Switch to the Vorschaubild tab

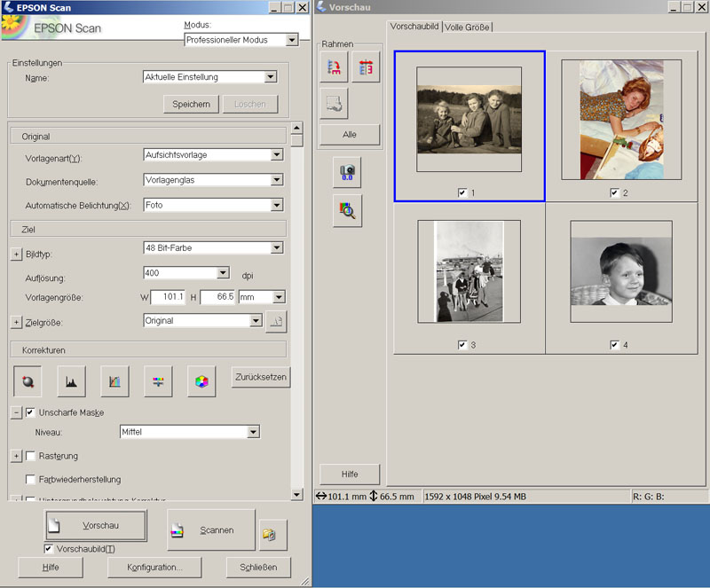click(414, 27)
